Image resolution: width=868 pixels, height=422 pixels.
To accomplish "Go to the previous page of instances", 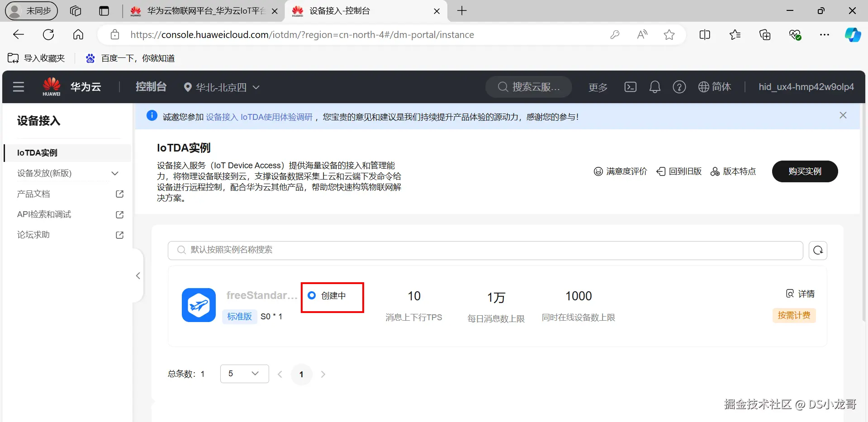I will pyautogui.click(x=280, y=374).
